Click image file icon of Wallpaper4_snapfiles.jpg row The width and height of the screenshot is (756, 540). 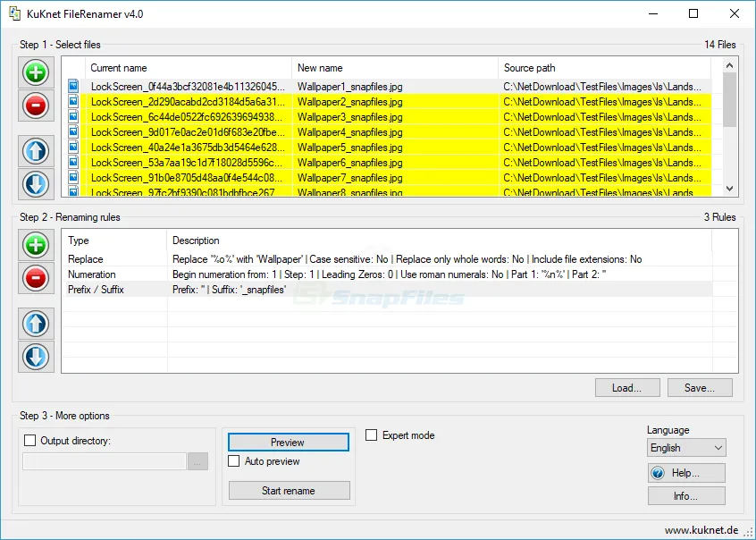click(x=73, y=131)
